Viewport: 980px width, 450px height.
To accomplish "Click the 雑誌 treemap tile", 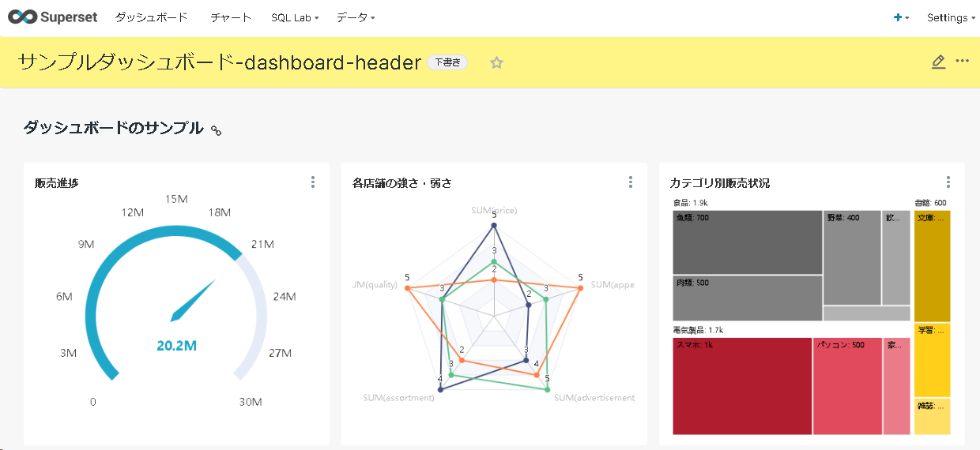I will coord(932,416).
